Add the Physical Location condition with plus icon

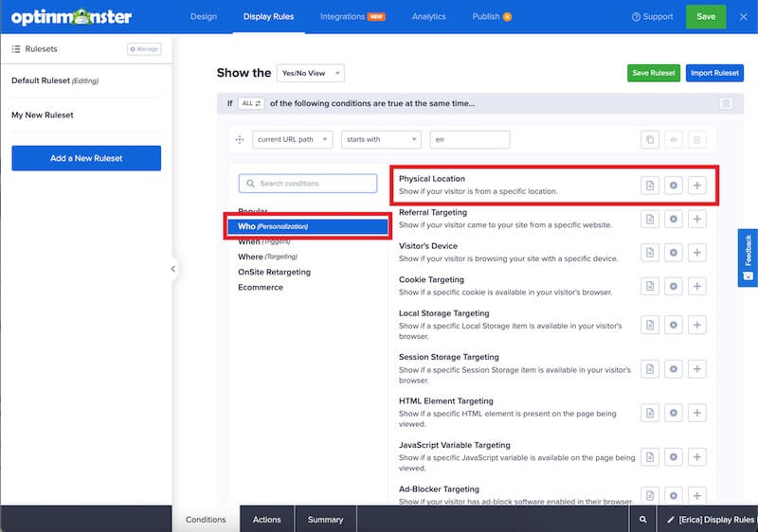(697, 186)
